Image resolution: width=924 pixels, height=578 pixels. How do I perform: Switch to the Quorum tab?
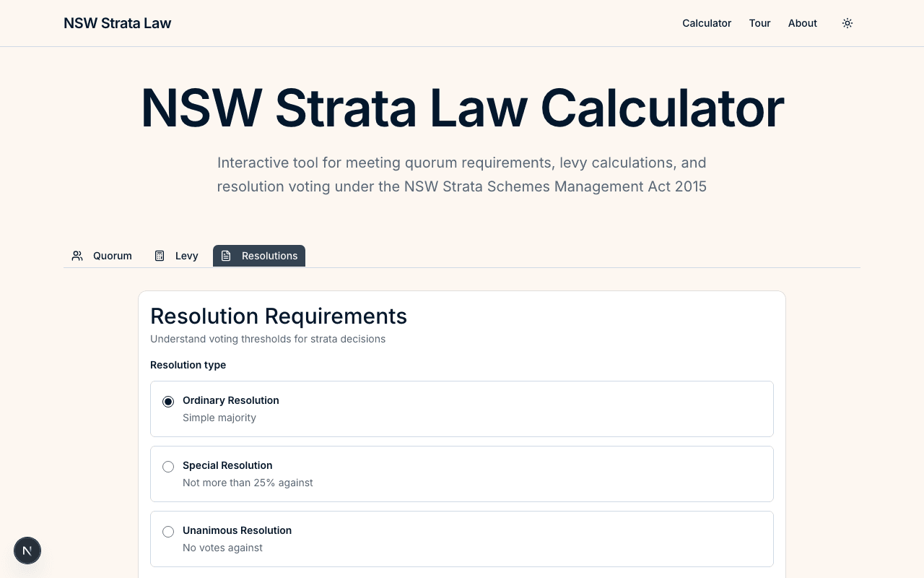click(102, 256)
